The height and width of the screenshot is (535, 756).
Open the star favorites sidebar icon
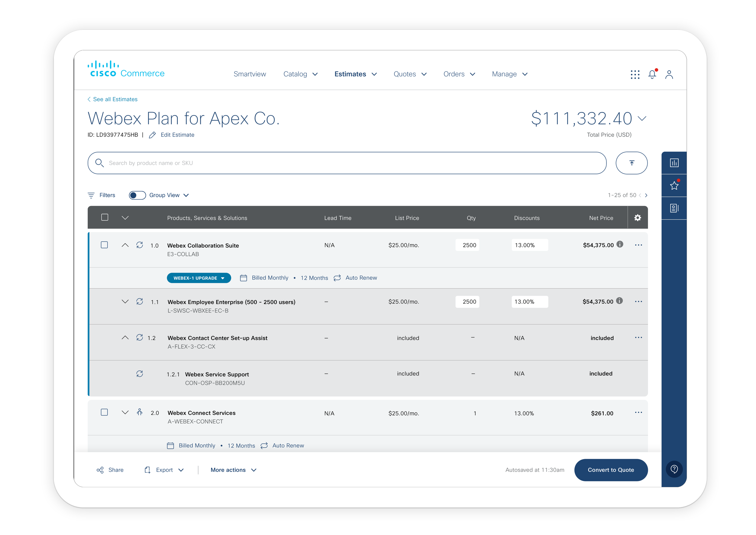(x=674, y=185)
